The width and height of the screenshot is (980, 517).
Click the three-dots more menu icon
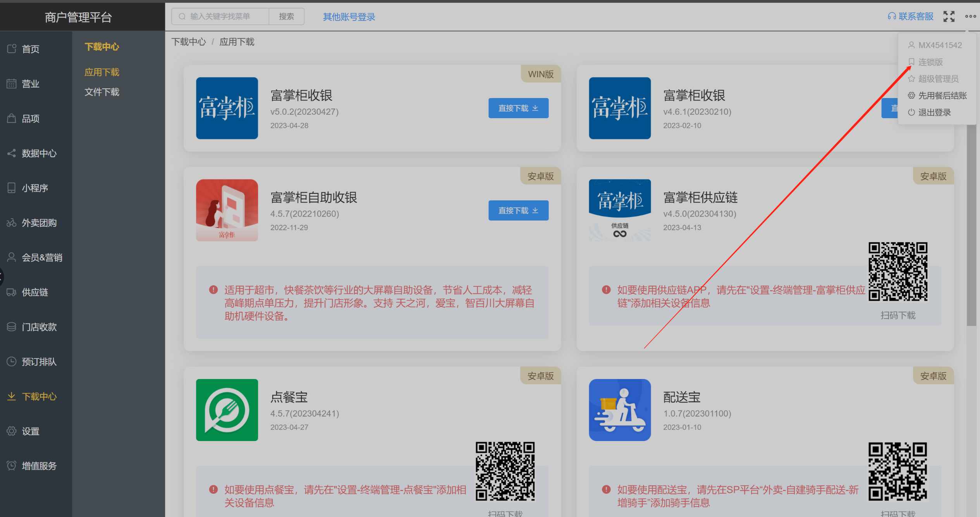[970, 16]
